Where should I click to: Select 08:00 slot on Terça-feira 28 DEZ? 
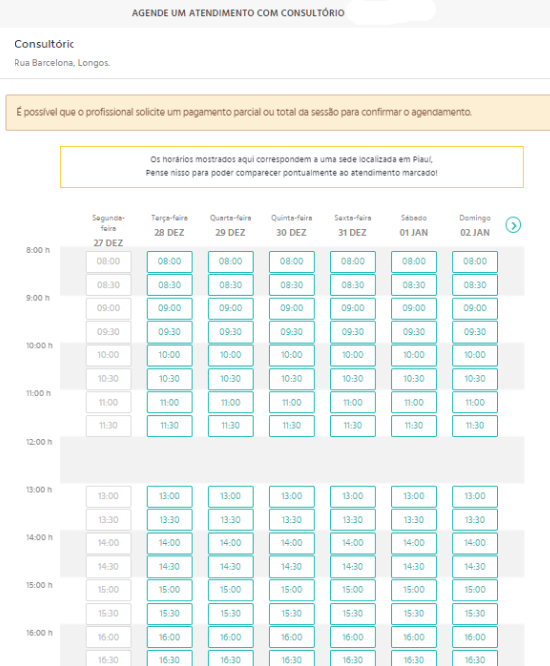coord(169,262)
